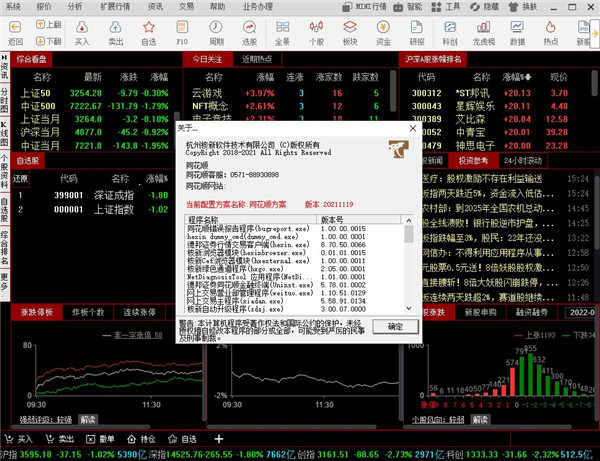Select the 新股申购 tab
The height and width of the screenshot is (461, 600).
pyautogui.click(x=480, y=312)
